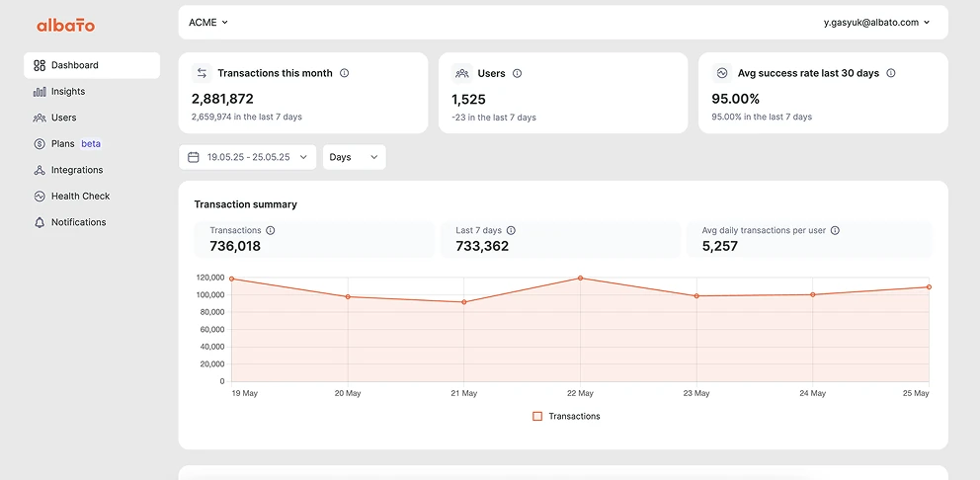Toggle the Transactions legend series
The width and height of the screenshot is (980, 480).
tap(566, 416)
